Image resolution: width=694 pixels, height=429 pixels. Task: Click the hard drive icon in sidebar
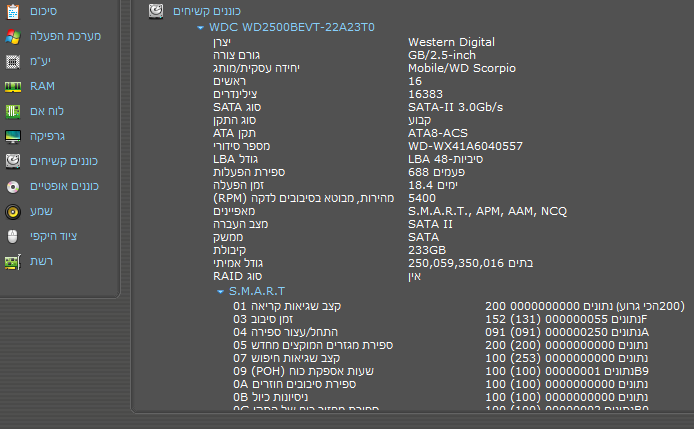(x=13, y=161)
